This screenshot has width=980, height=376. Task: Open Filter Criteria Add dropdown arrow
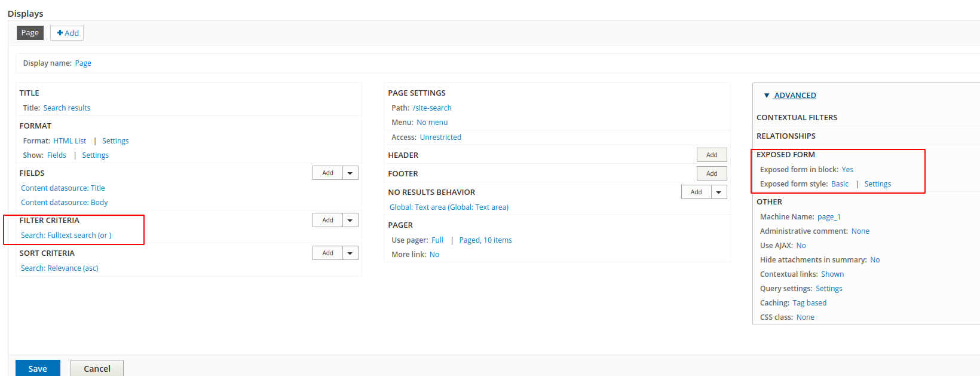[x=351, y=220]
